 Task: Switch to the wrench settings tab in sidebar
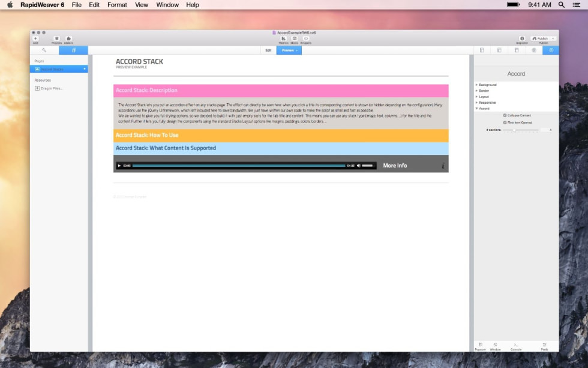pos(44,50)
